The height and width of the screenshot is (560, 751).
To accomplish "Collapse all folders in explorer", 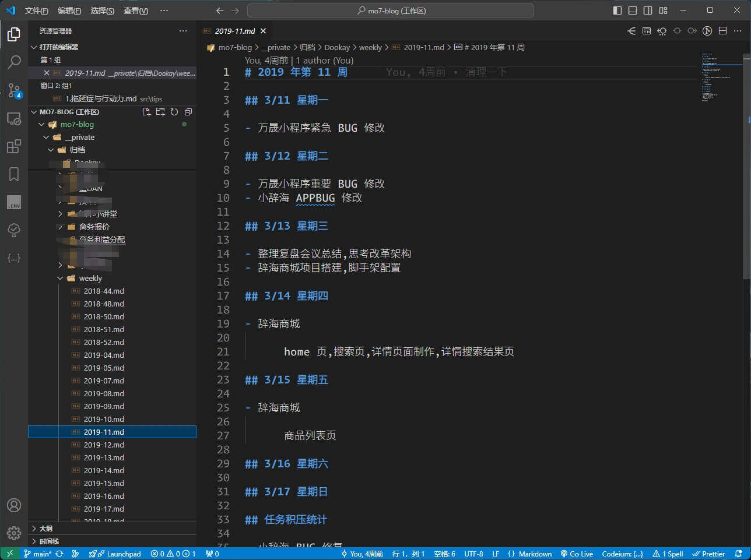I will (188, 112).
